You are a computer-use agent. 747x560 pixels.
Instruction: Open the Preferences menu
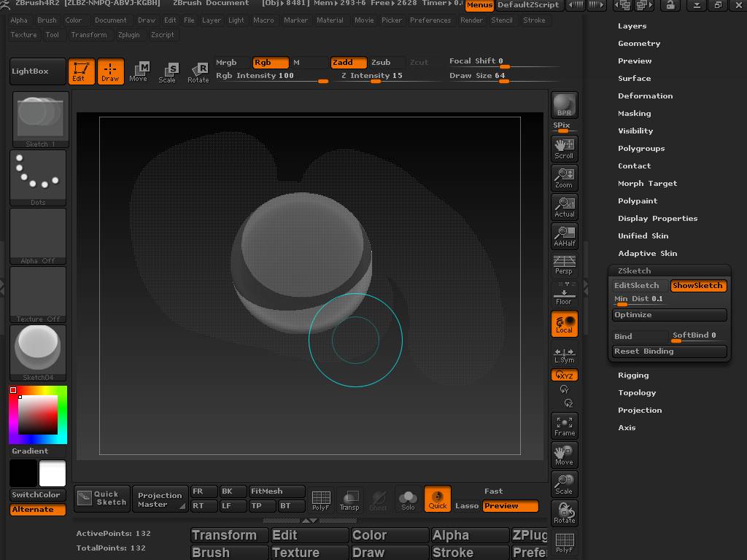click(x=432, y=20)
